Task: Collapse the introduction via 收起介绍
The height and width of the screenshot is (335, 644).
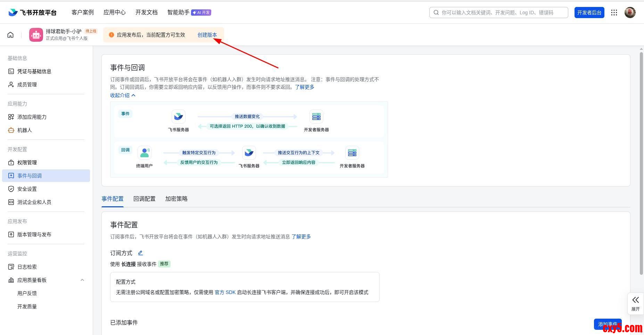Action: coord(123,95)
